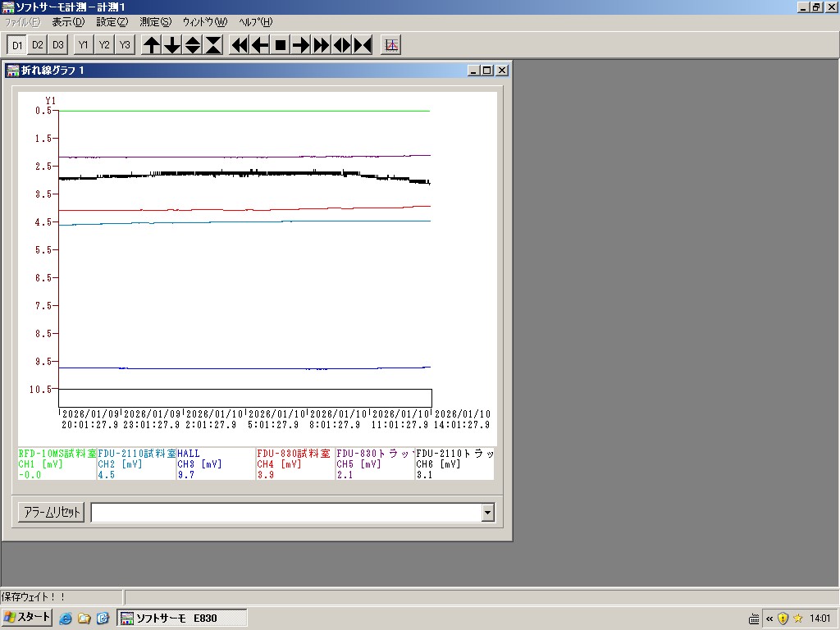Click the Windows スタート button
840x630 pixels.
coord(27,618)
